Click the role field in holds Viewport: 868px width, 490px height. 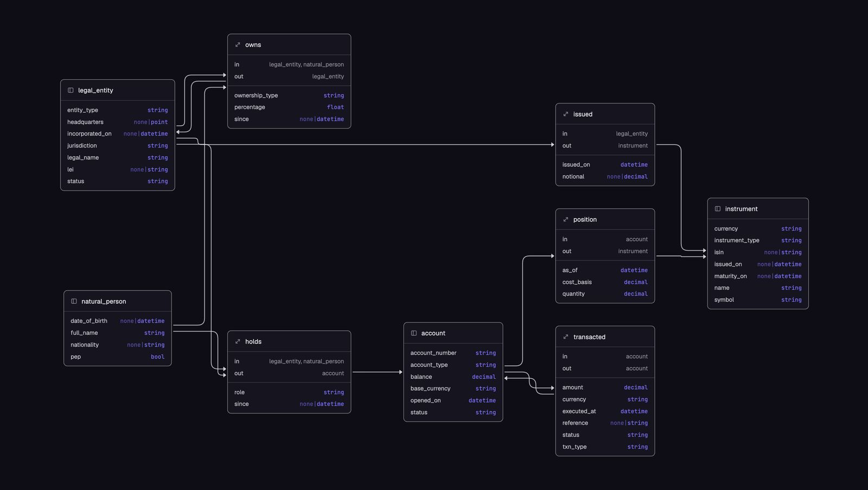[x=289, y=392]
